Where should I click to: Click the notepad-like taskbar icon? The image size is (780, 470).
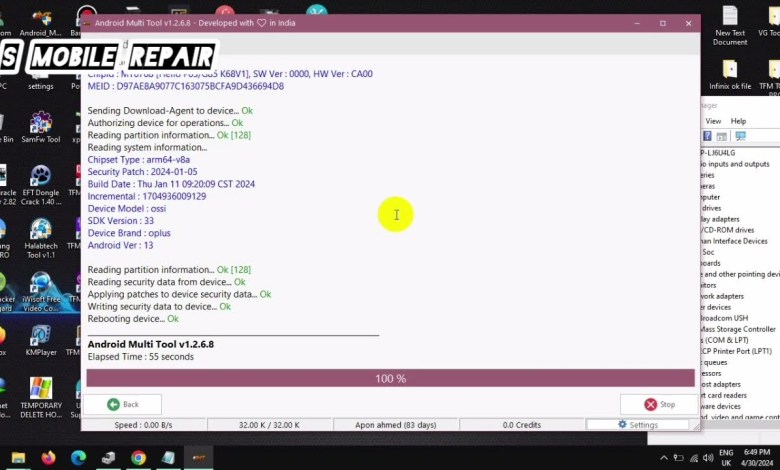pyautogui.click(x=168, y=458)
